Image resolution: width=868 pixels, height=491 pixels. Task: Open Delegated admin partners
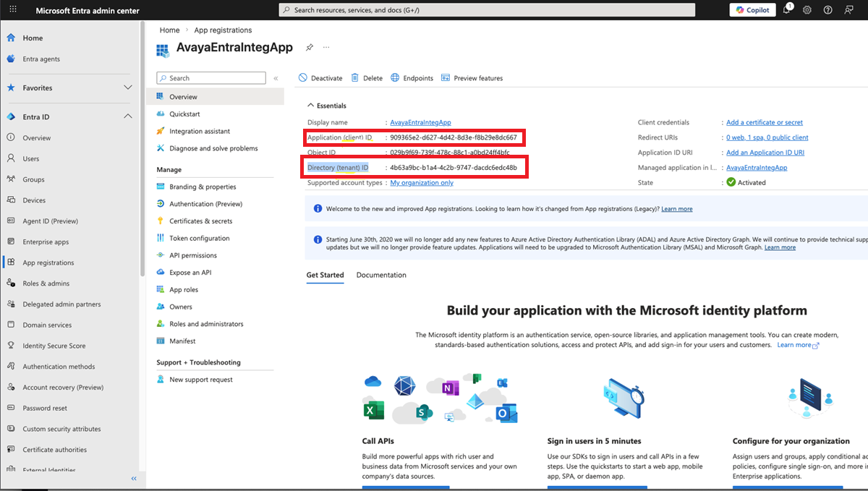point(61,304)
